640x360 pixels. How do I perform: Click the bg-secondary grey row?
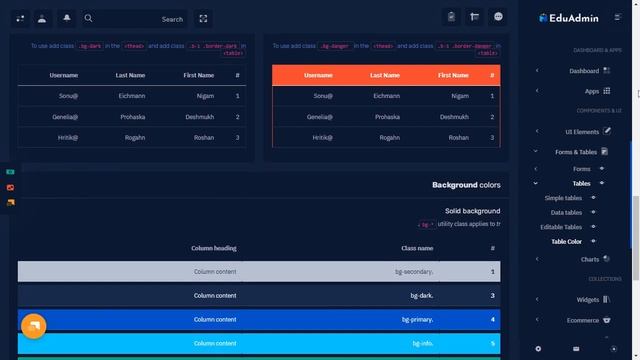259,271
